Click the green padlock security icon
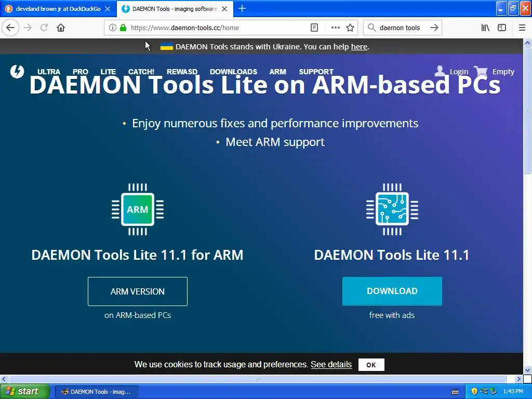This screenshot has height=399, width=532. [123, 28]
